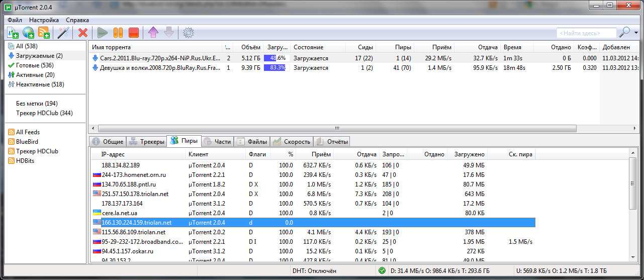Sort torrents by Приём column header
The image size is (644, 280).
(x=433, y=47)
